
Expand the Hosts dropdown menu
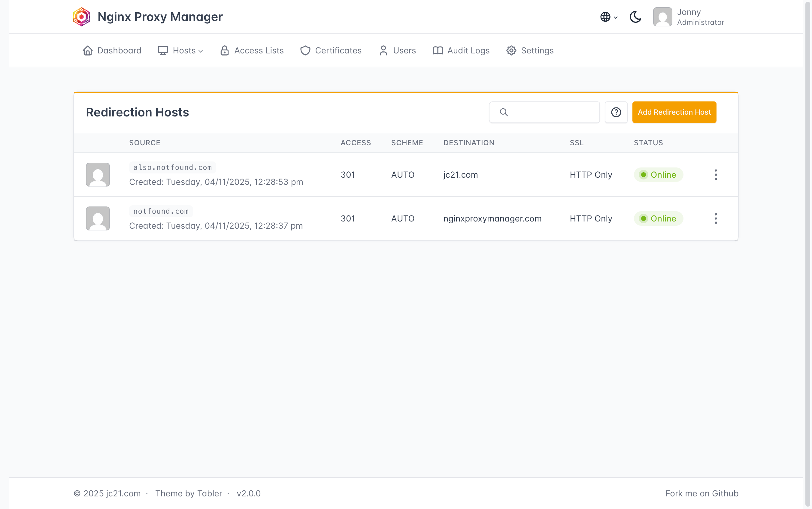[x=180, y=50]
